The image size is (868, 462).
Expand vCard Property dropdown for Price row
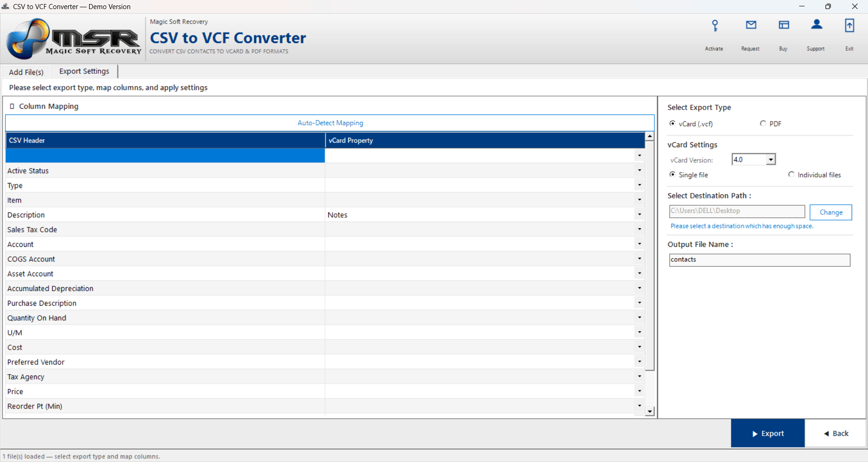639,391
